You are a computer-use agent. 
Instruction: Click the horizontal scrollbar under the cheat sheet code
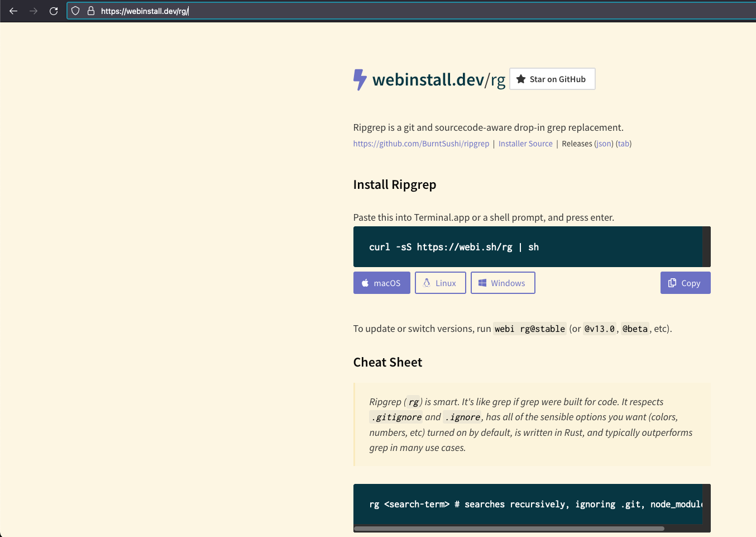pos(508,528)
